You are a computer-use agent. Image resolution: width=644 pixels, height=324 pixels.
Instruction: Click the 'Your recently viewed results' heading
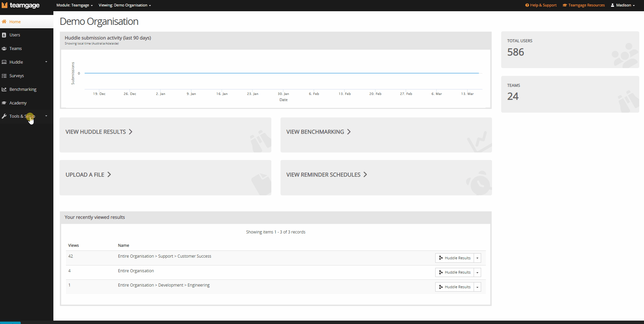pos(95,217)
